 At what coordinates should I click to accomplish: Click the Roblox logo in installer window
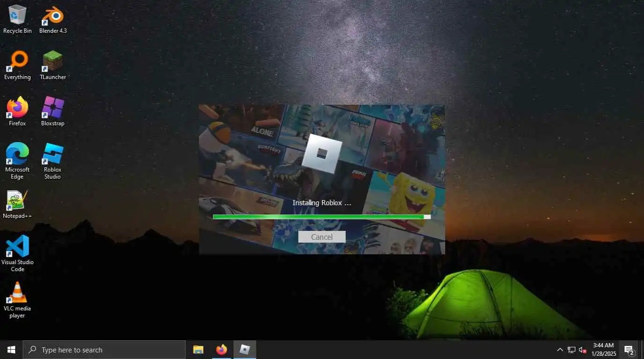pos(322,153)
